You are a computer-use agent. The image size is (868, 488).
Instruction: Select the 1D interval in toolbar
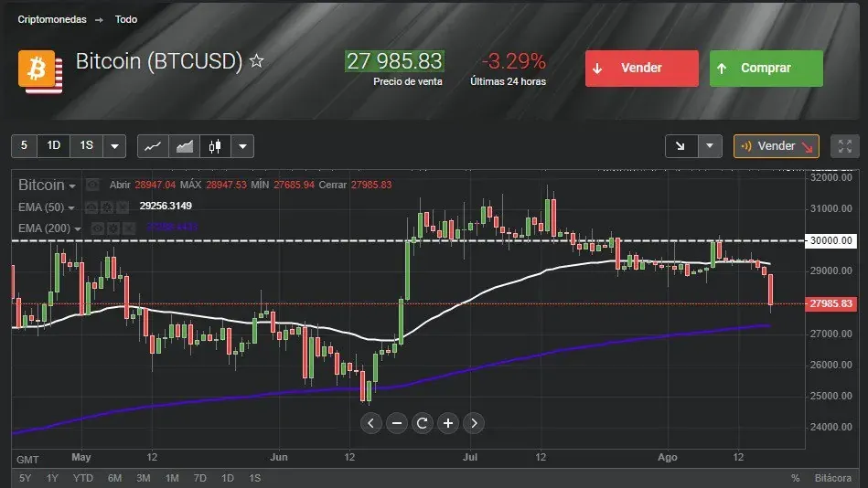(54, 146)
